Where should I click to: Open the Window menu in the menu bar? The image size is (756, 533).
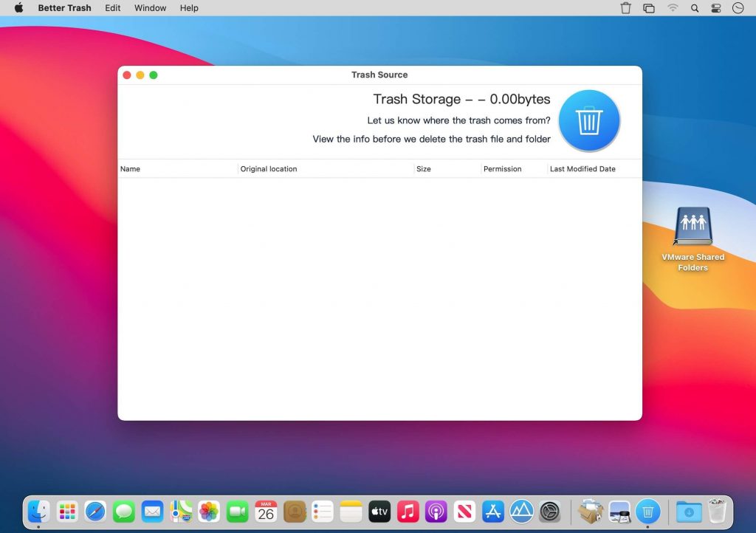coord(150,8)
